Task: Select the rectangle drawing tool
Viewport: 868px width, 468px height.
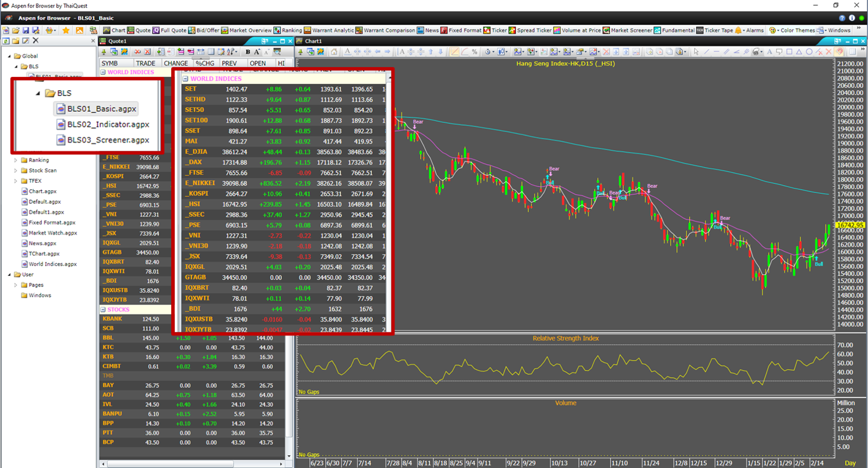Action: point(789,52)
